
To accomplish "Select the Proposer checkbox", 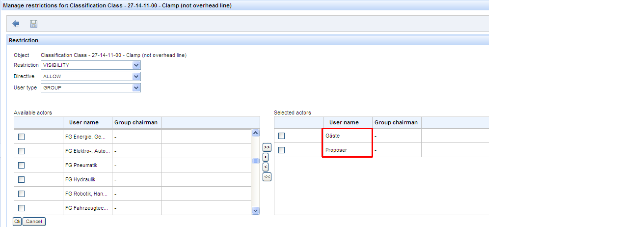I will (x=281, y=150).
